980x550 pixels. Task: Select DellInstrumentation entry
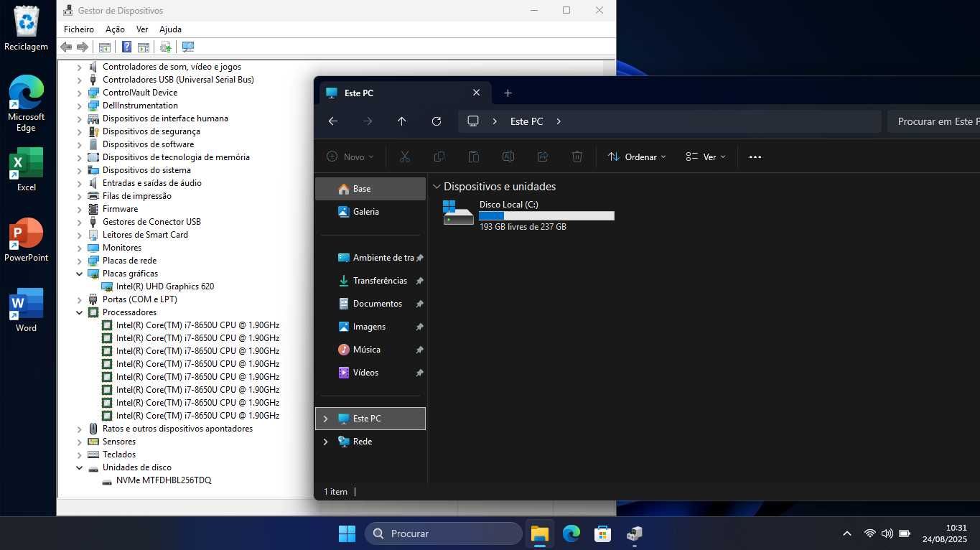coord(140,106)
